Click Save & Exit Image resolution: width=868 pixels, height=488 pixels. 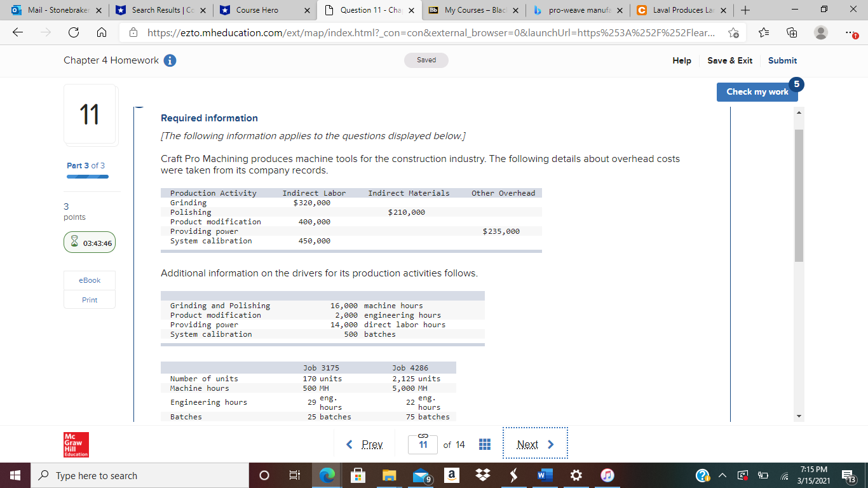pyautogui.click(x=729, y=60)
